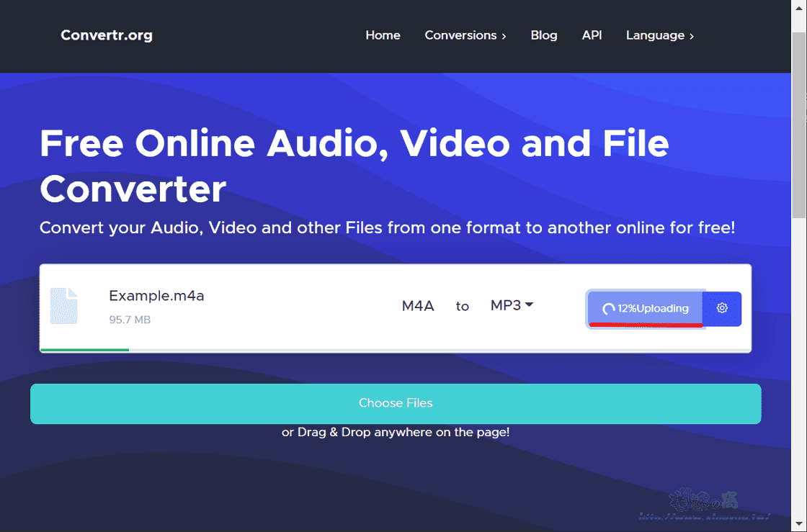Click the Example.m4a file thumbnail icon
The image size is (807, 532).
(63, 305)
